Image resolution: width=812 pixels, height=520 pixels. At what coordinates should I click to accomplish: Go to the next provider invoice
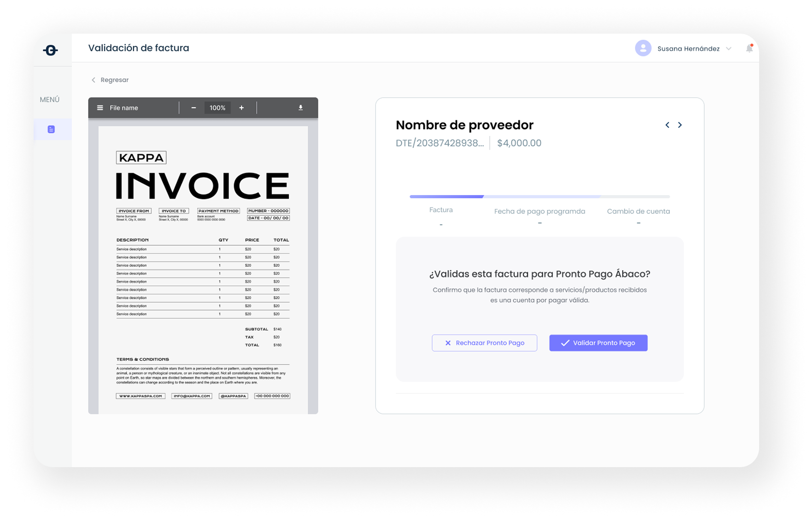pyautogui.click(x=680, y=125)
